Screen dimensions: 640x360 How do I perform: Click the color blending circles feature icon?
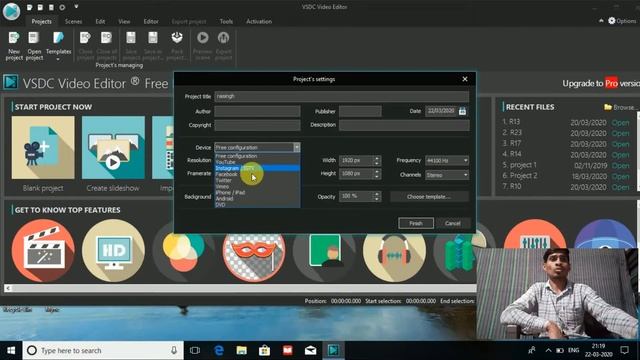183,253
